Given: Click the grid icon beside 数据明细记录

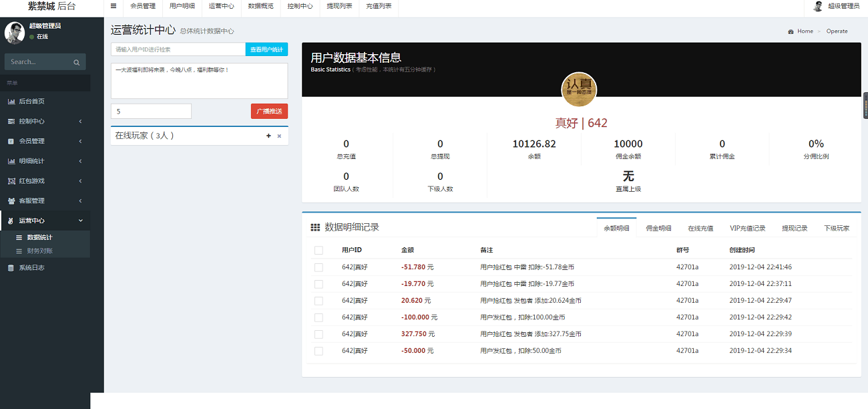Looking at the screenshot, I should [x=314, y=227].
